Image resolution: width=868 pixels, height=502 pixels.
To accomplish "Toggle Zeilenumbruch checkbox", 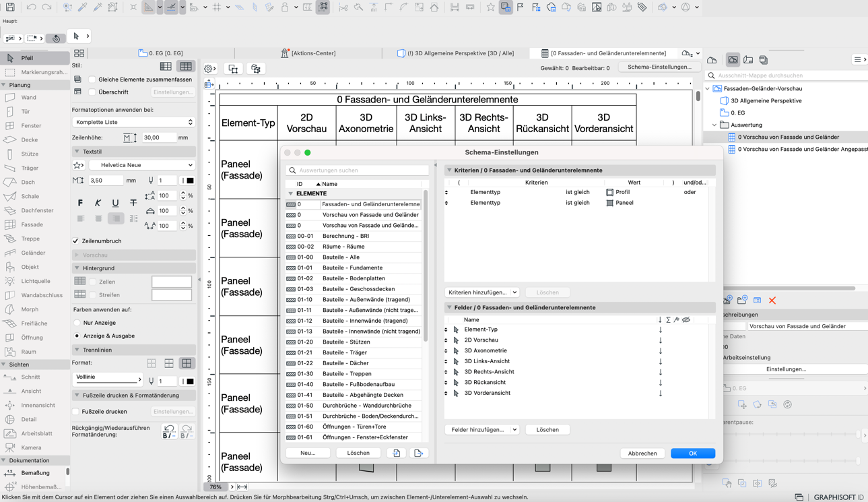I will click(x=76, y=241).
